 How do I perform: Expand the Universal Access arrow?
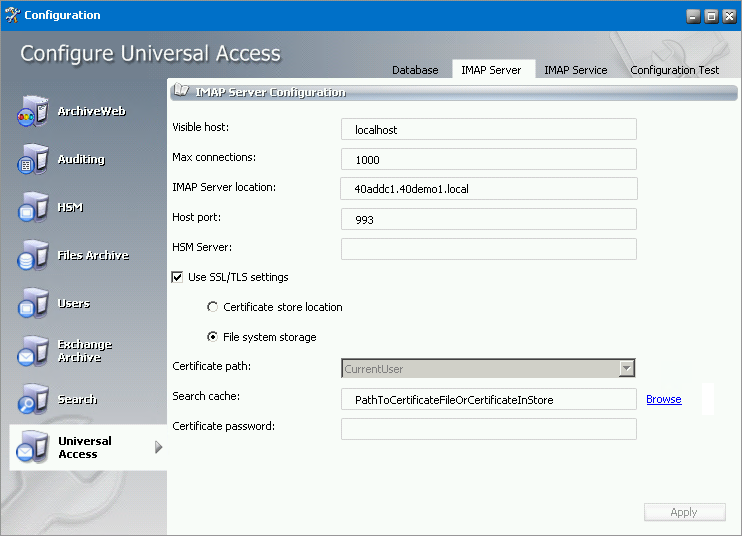click(158, 448)
